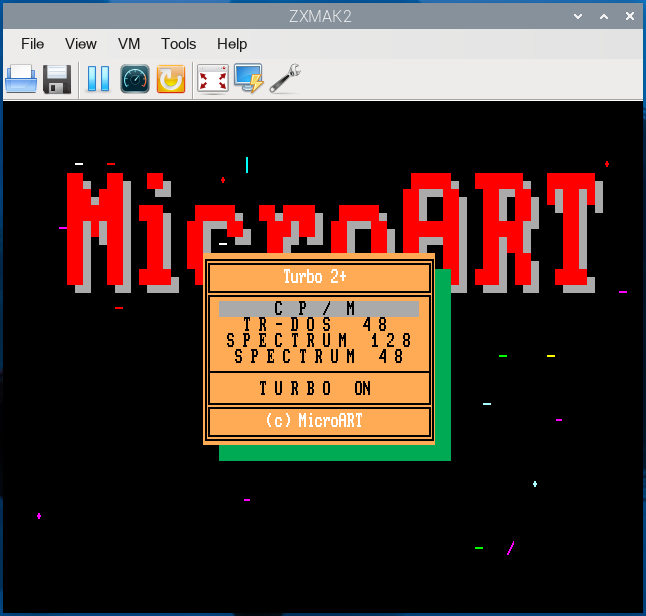This screenshot has width=646, height=616.
Task: Toggle the TURBO ON setting
Action: 315,389
